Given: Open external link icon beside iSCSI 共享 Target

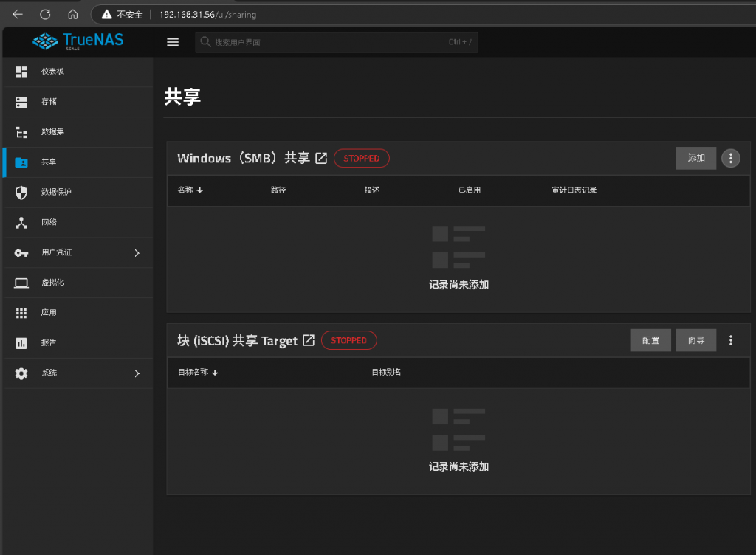Looking at the screenshot, I should [309, 340].
